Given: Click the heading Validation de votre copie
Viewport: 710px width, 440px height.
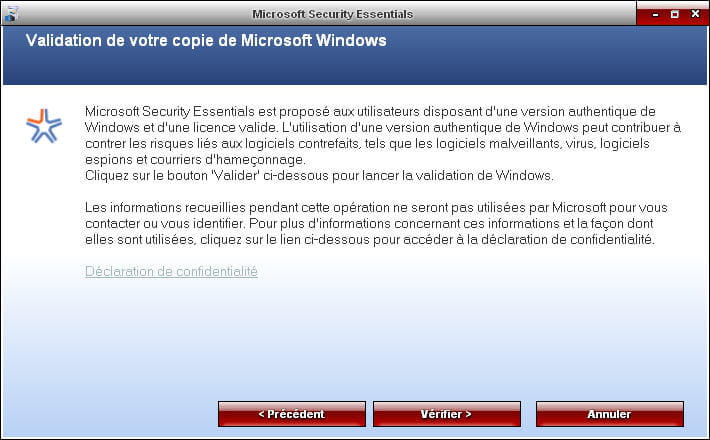Looking at the screenshot, I should coord(206,40).
